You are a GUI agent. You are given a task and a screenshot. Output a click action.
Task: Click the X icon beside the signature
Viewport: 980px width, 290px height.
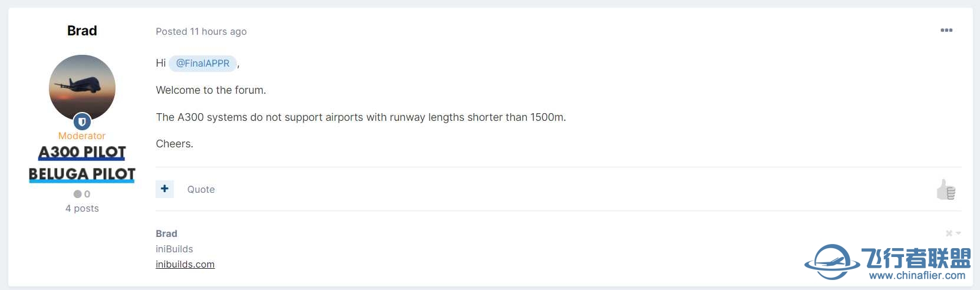(x=949, y=233)
